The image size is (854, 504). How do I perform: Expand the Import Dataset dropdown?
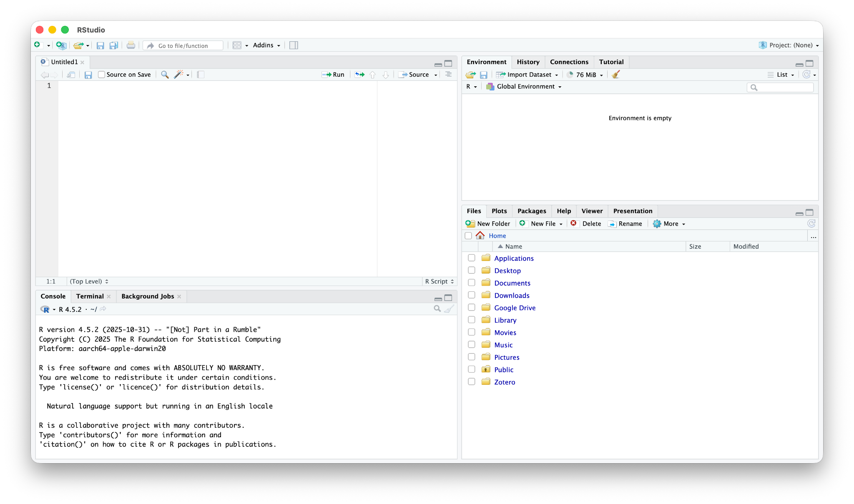click(527, 75)
